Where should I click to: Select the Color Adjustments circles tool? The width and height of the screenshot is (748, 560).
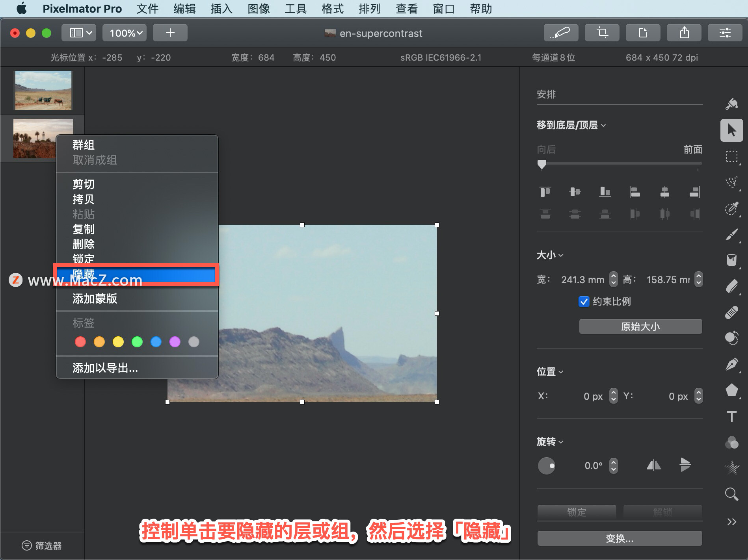[731, 442]
